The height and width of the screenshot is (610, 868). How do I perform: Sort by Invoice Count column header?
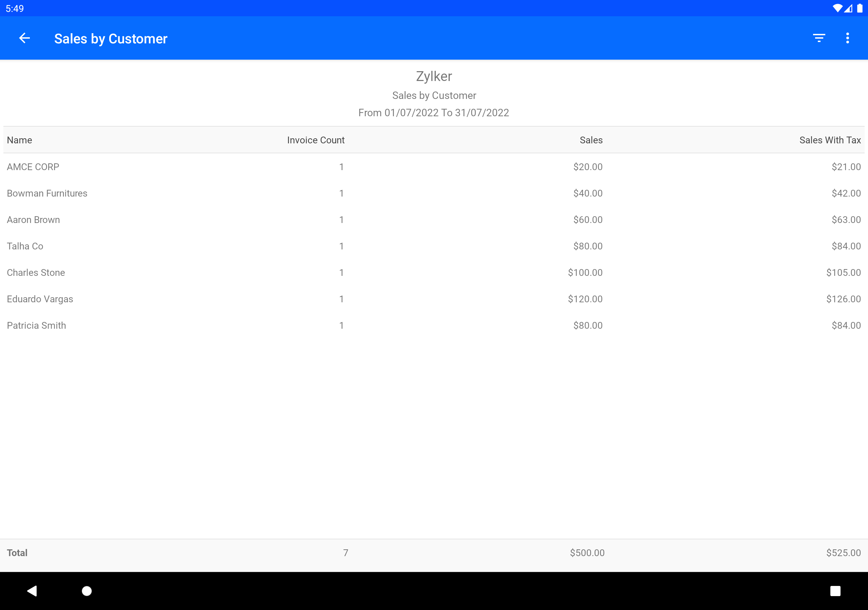(316, 140)
